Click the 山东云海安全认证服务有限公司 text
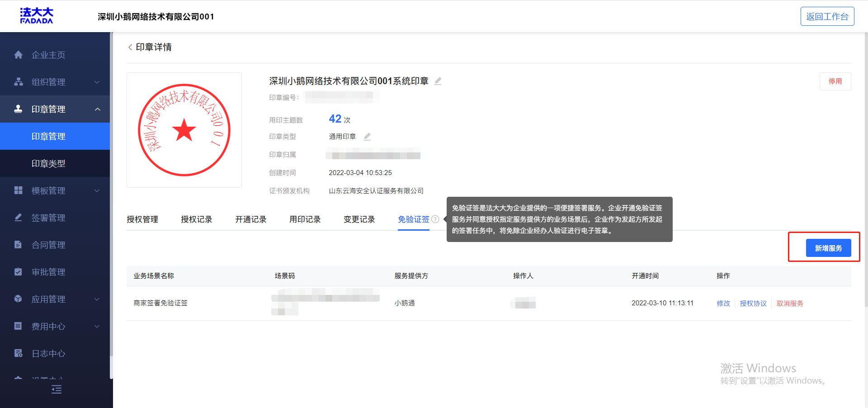 pyautogui.click(x=376, y=191)
